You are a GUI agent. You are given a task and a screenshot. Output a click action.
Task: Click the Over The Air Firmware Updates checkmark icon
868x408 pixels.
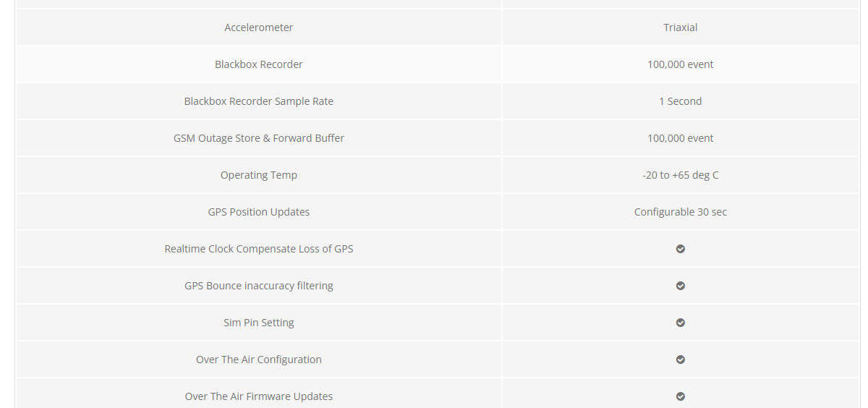[681, 396]
